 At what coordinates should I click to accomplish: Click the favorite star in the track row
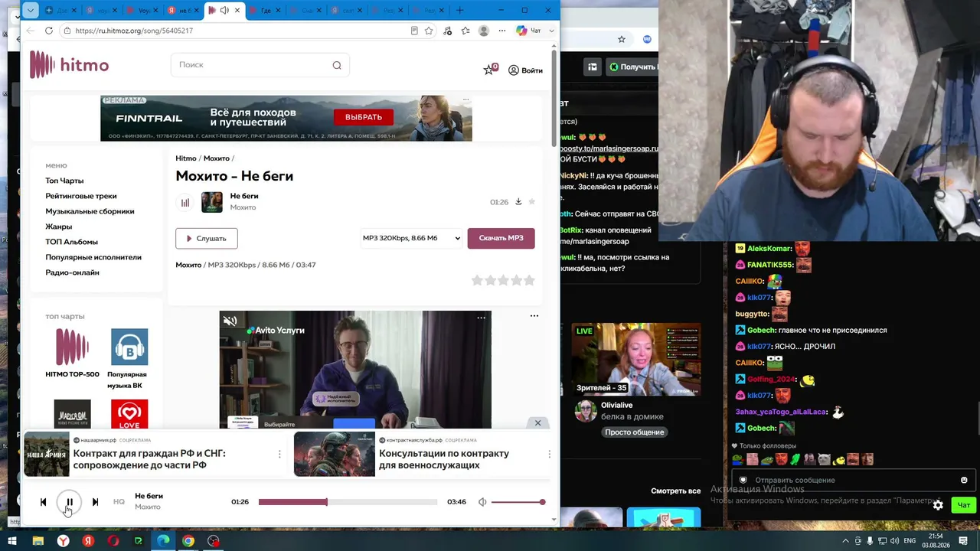point(532,202)
